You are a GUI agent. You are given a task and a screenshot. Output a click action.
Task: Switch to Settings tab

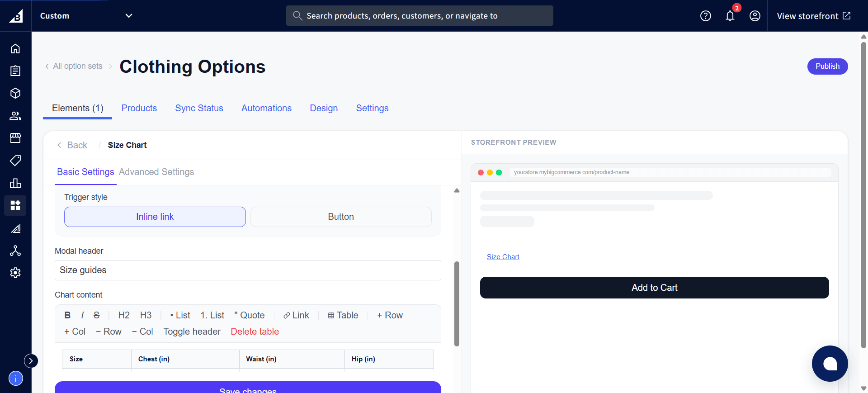coord(372,108)
